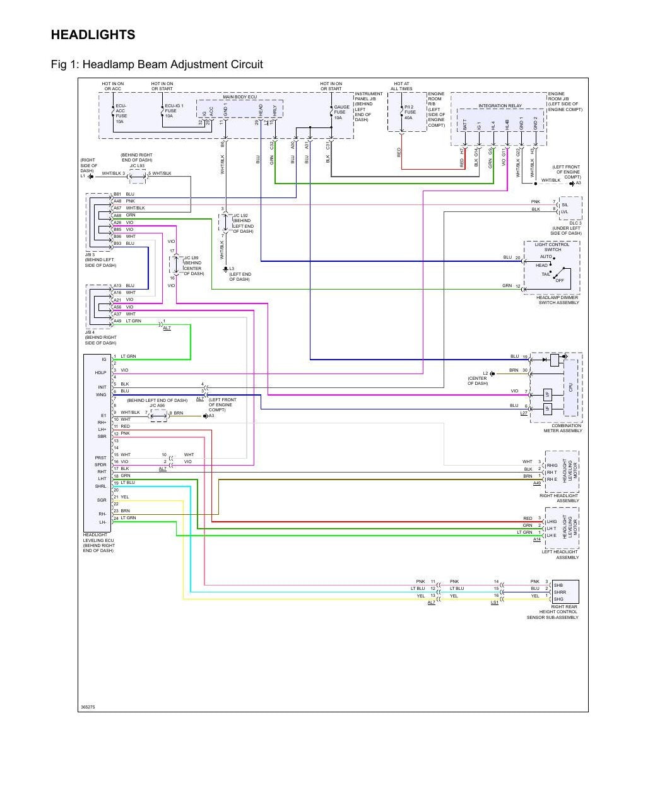Screen dimensions: 655x812
Task: Click the P/I 2 FUSE 40A label
Action: point(411,112)
